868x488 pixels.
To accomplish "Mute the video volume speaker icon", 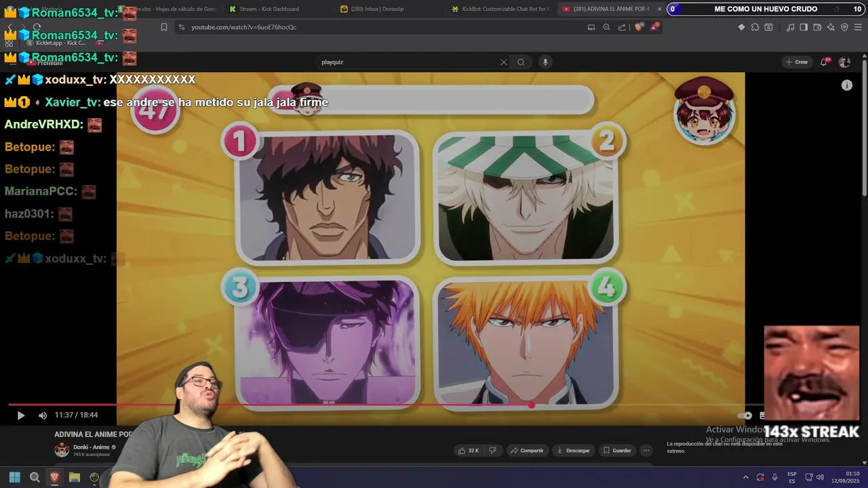I will [x=42, y=415].
